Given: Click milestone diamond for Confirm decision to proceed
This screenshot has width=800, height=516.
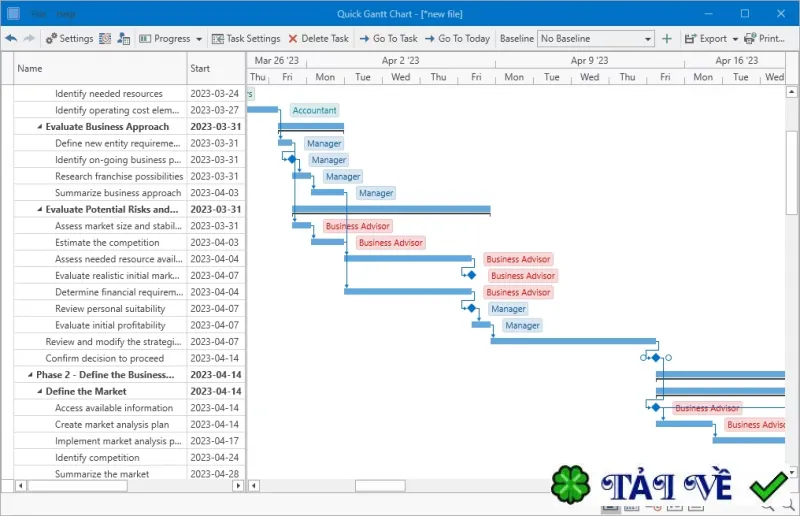Looking at the screenshot, I should (656, 358).
